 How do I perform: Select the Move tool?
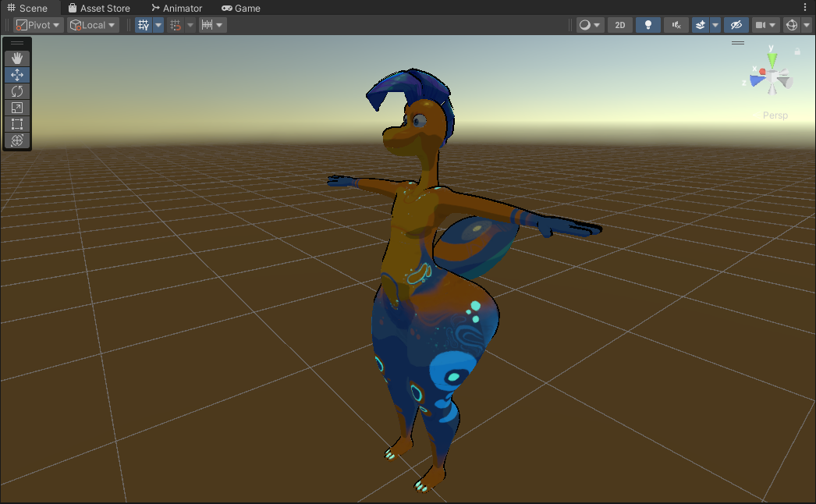[x=17, y=75]
